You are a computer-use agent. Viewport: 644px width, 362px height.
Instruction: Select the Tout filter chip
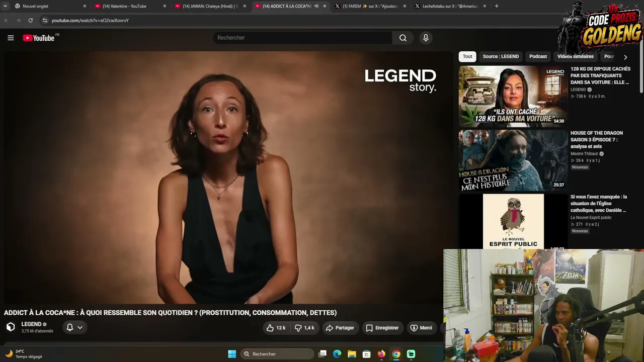click(467, 56)
